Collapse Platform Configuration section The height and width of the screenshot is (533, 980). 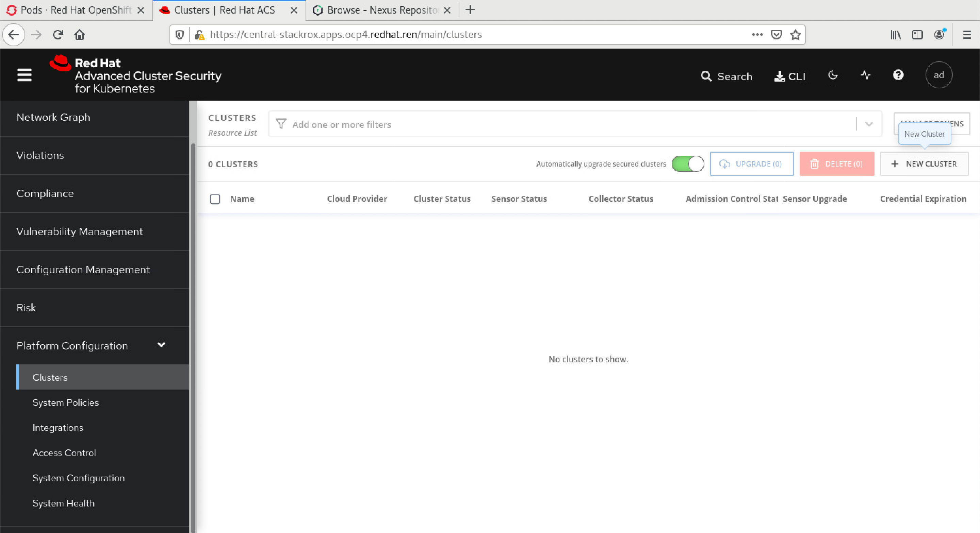[161, 345]
